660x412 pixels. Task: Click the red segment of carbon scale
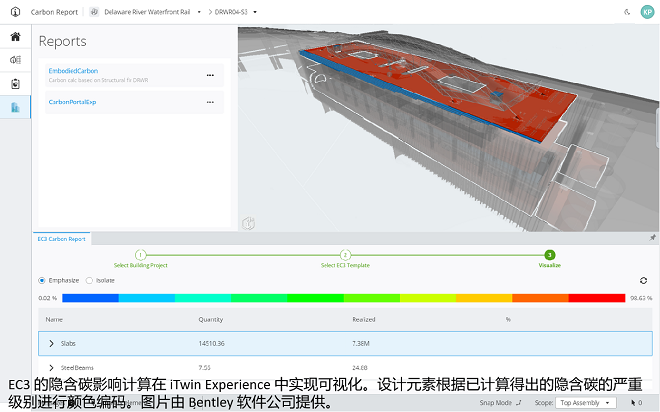596,298
